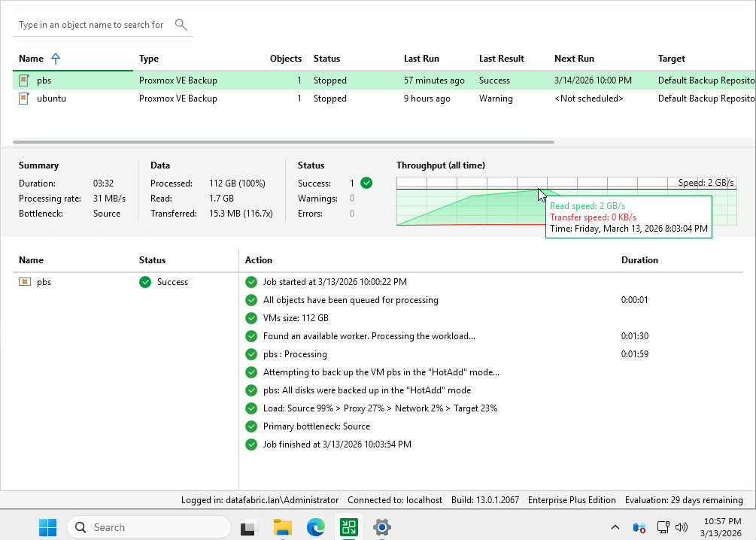The width and height of the screenshot is (756, 540).
Task: Select the ubuntu backup job row
Action: tap(384, 99)
